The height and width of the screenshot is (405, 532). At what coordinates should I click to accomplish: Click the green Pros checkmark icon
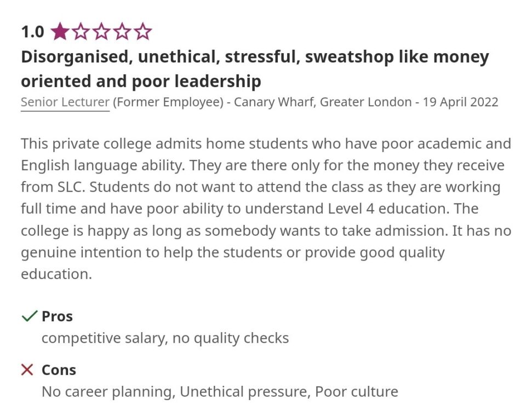29,316
